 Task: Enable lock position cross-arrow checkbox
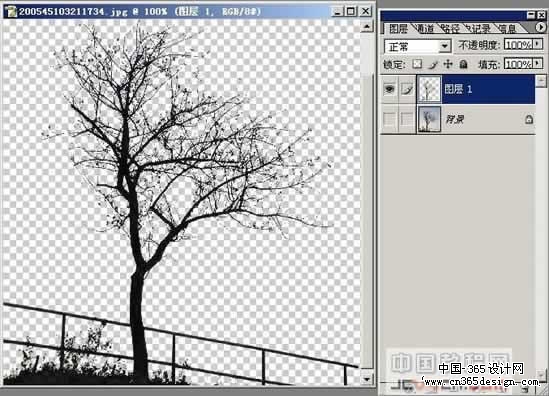coord(448,64)
